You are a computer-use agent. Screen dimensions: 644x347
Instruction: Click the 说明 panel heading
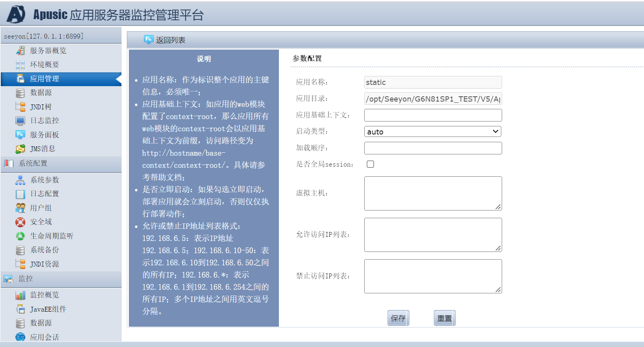point(204,59)
